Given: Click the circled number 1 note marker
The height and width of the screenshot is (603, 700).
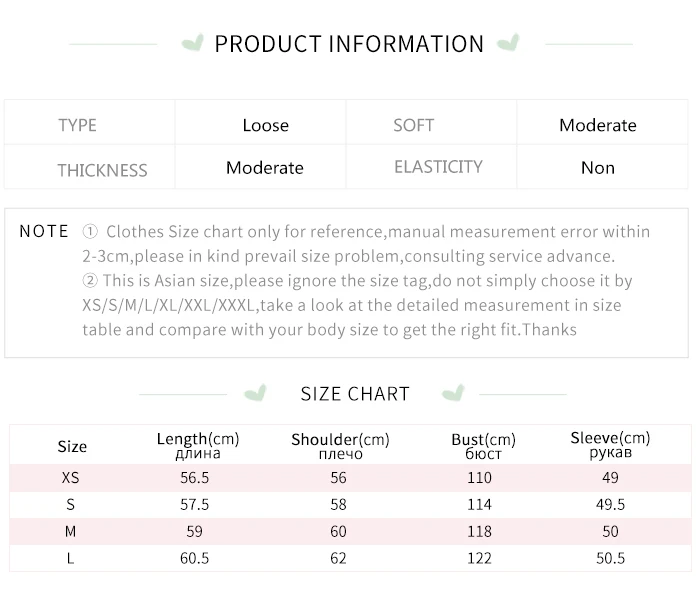Looking at the screenshot, I should [x=90, y=232].
